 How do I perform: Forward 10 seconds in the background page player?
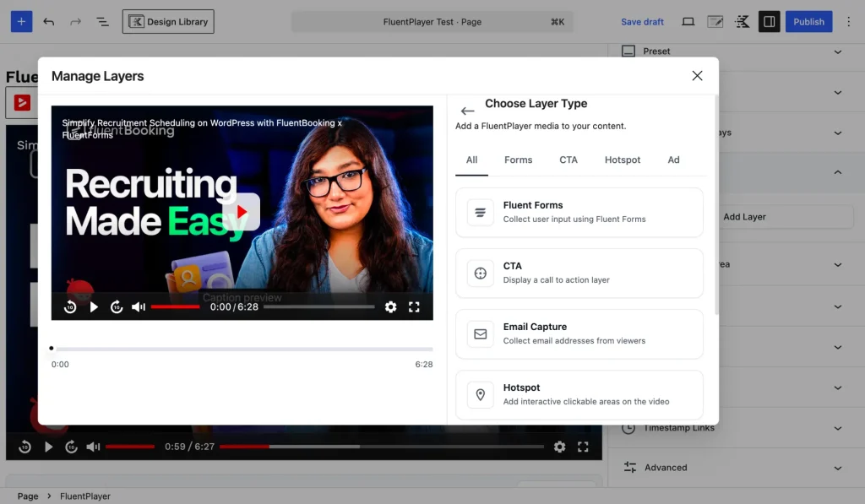[71, 447]
